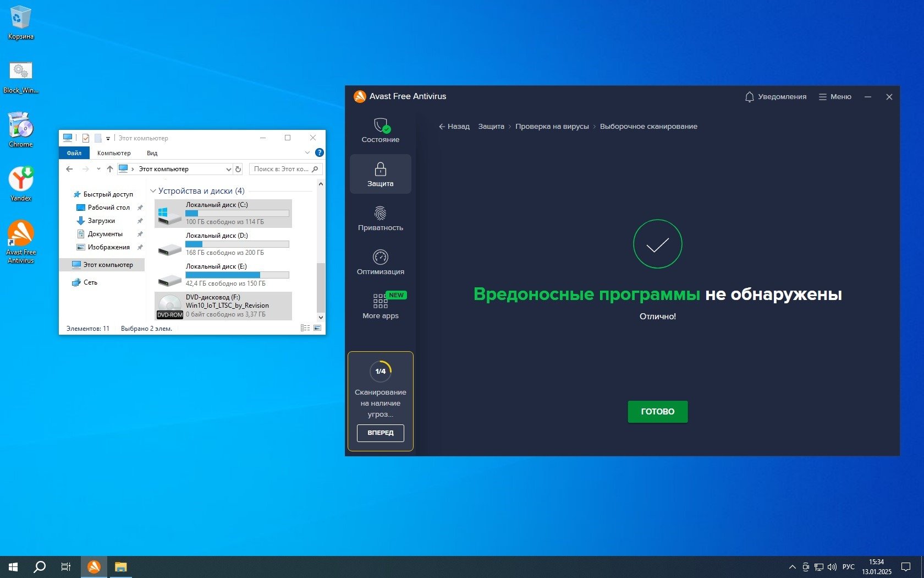Viewport: 924px width, 578px height.
Task: Click the ВПЕРЕД button in scan card
Action: [381, 433]
